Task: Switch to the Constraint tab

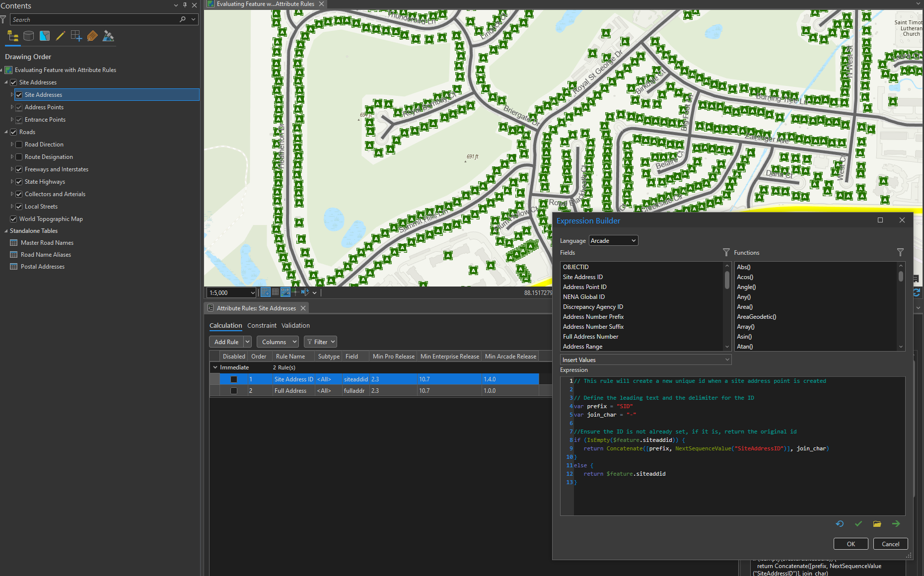Action: click(x=262, y=326)
